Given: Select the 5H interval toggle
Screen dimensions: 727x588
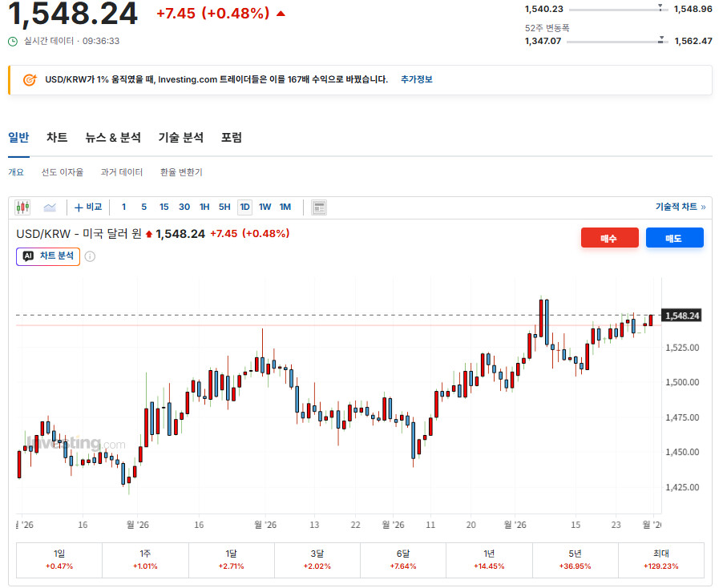Looking at the screenshot, I should click(x=224, y=207).
